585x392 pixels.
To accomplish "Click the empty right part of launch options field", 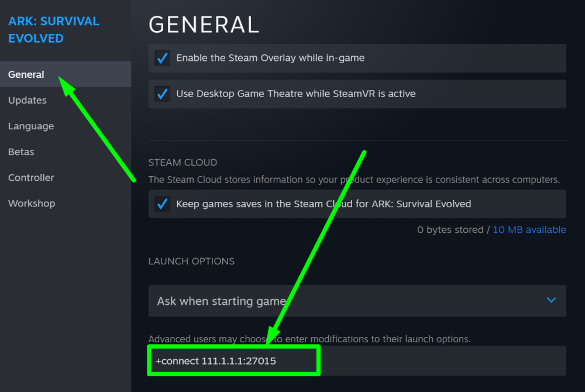I will click(x=443, y=360).
